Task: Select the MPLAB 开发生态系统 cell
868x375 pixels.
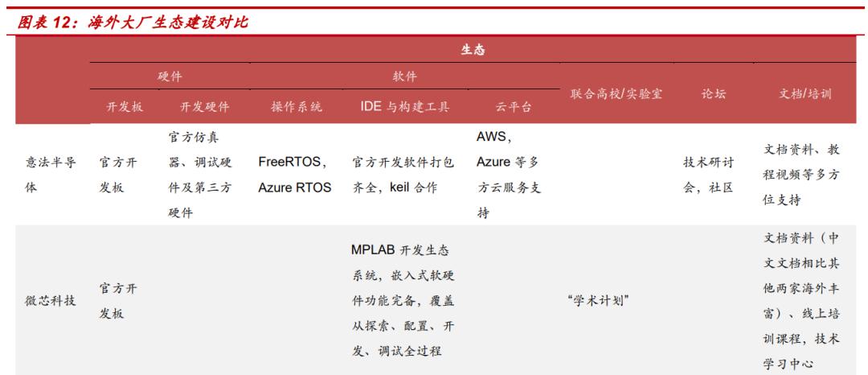Action: [x=403, y=301]
